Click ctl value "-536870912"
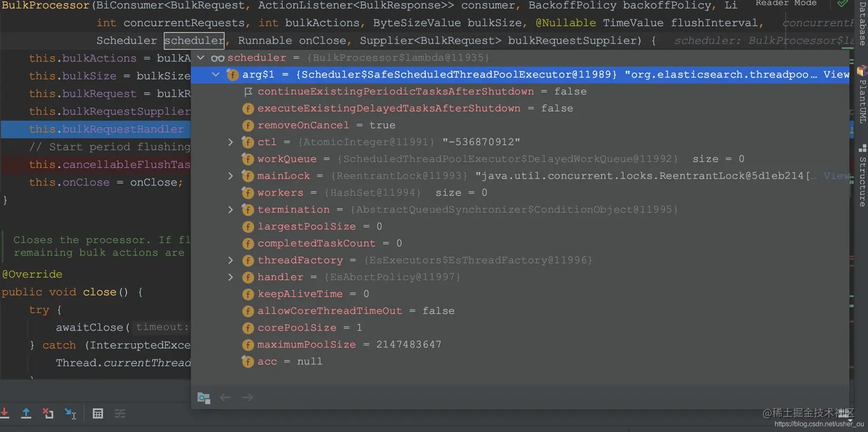This screenshot has height=432, width=868. click(481, 142)
